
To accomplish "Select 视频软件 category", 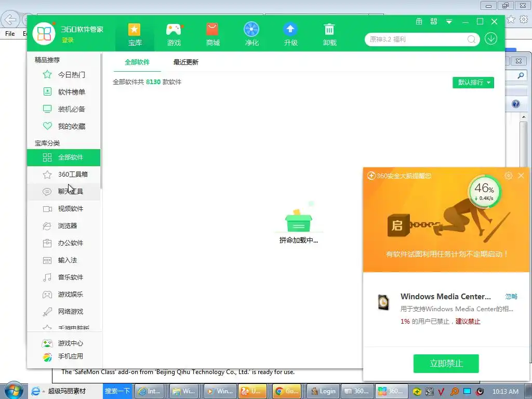I will point(64,209).
